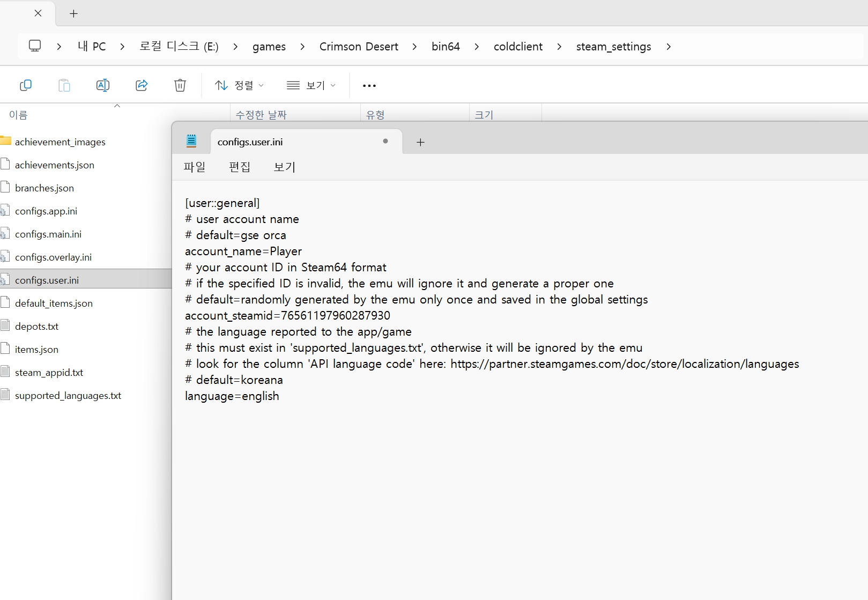Click the share icon in Explorer toolbar
868x600 pixels.
click(x=142, y=85)
